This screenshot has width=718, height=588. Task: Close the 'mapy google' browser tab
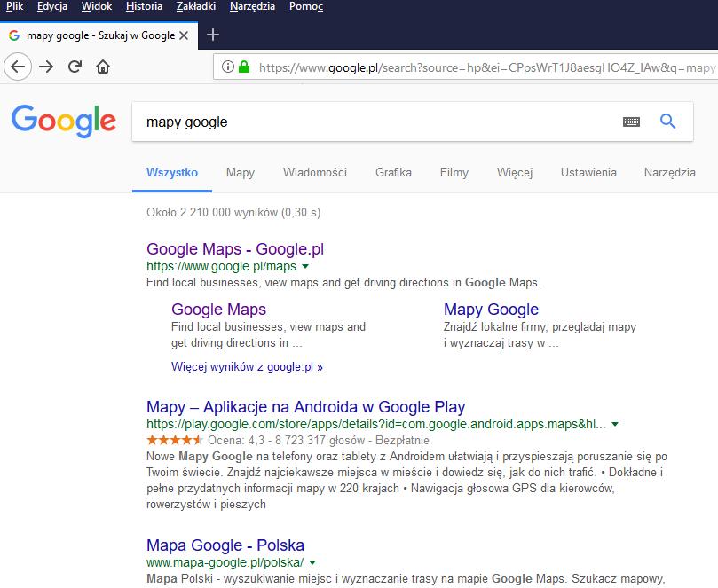point(184,35)
